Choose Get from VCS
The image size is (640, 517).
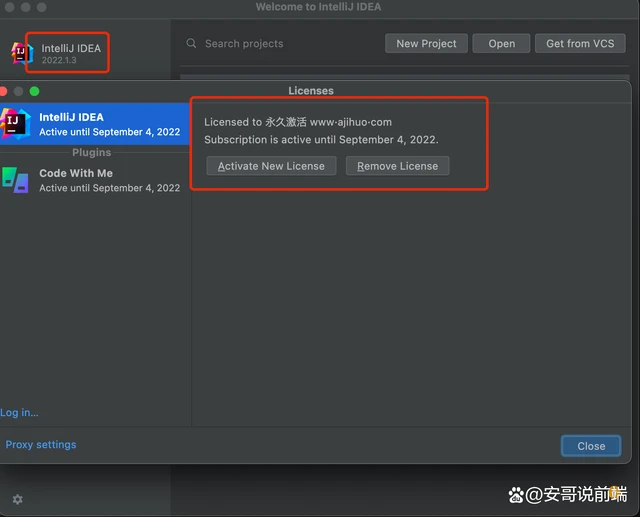pos(580,44)
